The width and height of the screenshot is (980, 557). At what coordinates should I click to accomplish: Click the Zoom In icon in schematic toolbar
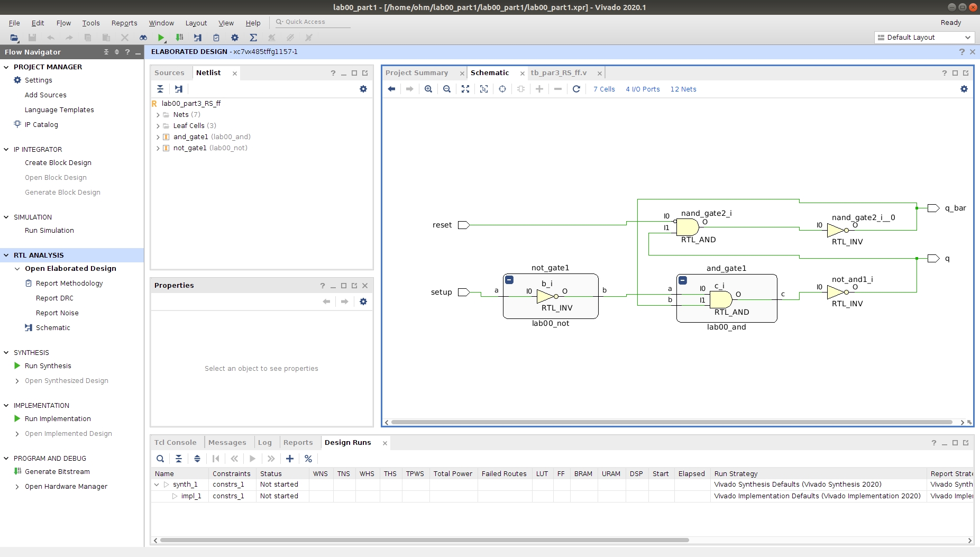pos(428,89)
